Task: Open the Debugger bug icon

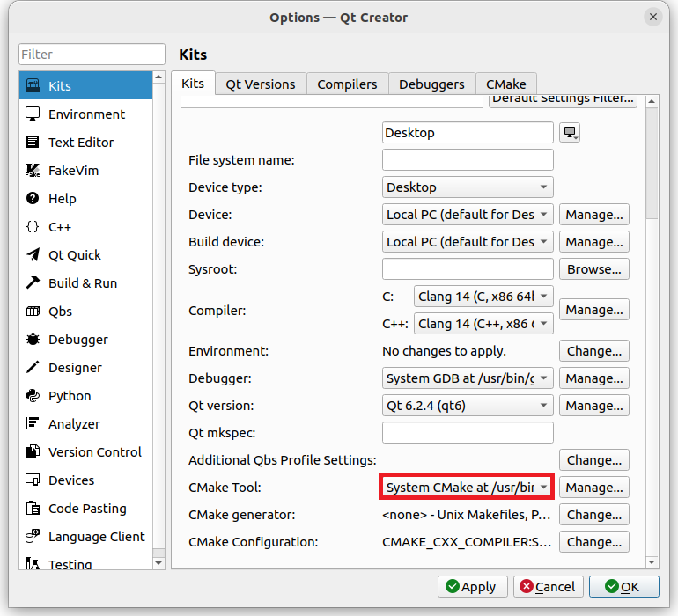Action: (33, 340)
